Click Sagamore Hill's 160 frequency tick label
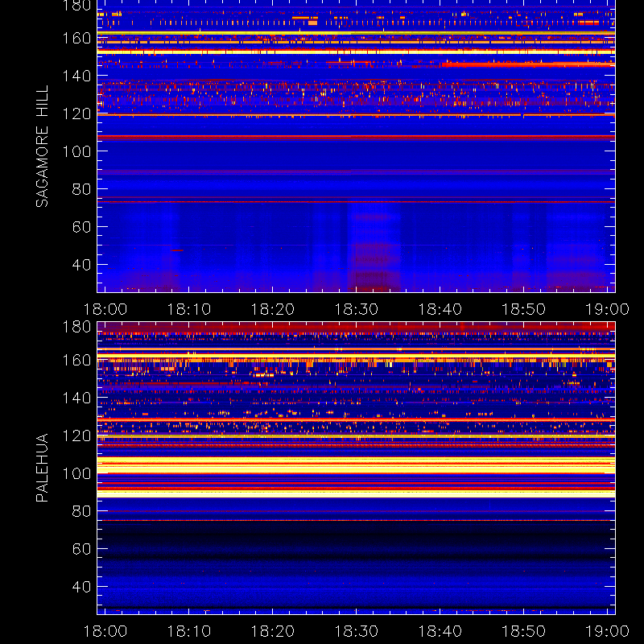This screenshot has height=644, width=644. 76,38
